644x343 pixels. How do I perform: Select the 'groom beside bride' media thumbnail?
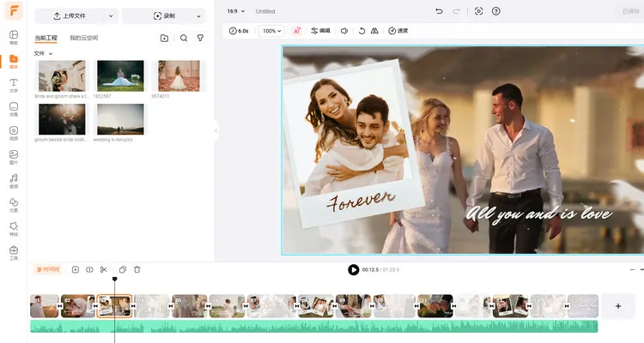62,119
